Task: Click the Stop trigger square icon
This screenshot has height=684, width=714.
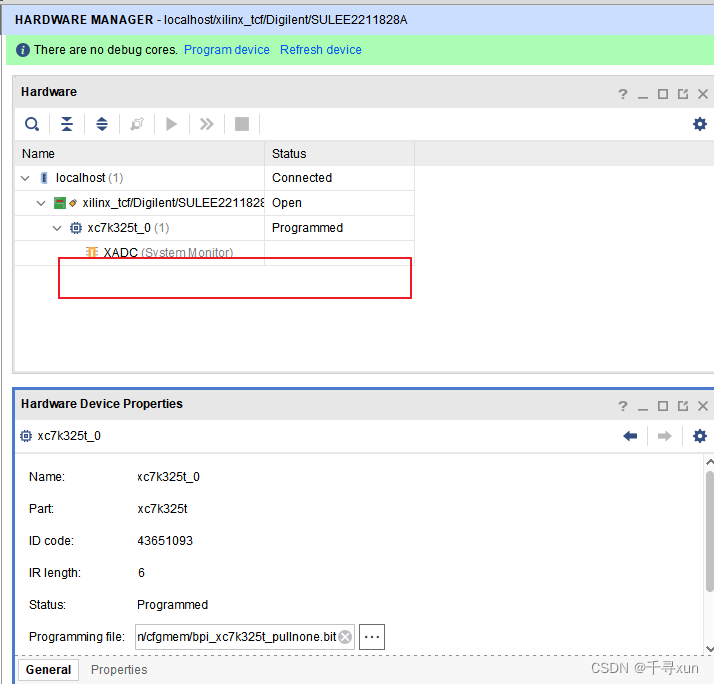Action: [242, 124]
